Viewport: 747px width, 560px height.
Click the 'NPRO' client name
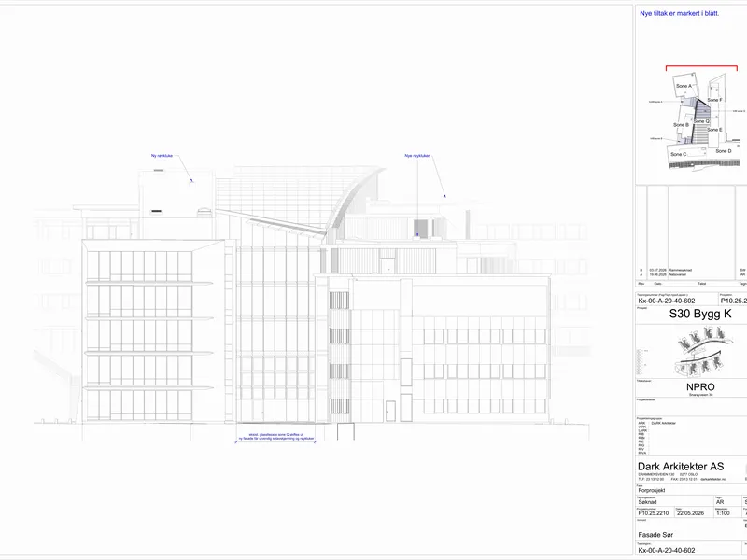700,387
